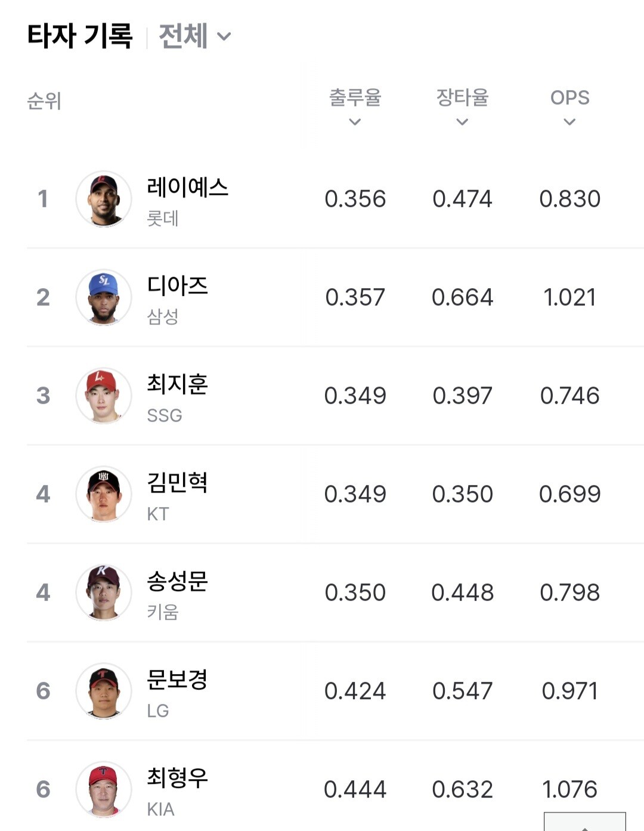
Task: Click the 타자 기록 heading
Action: click(80, 36)
